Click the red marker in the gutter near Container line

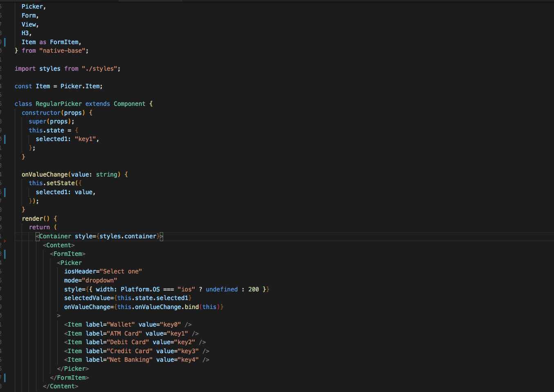[x=4, y=241]
